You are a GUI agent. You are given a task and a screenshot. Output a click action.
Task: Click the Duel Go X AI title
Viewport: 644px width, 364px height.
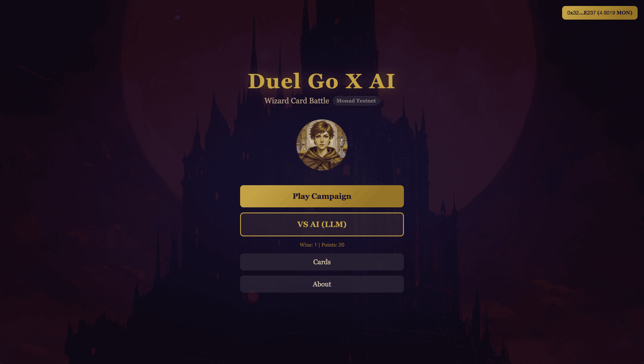[322, 81]
